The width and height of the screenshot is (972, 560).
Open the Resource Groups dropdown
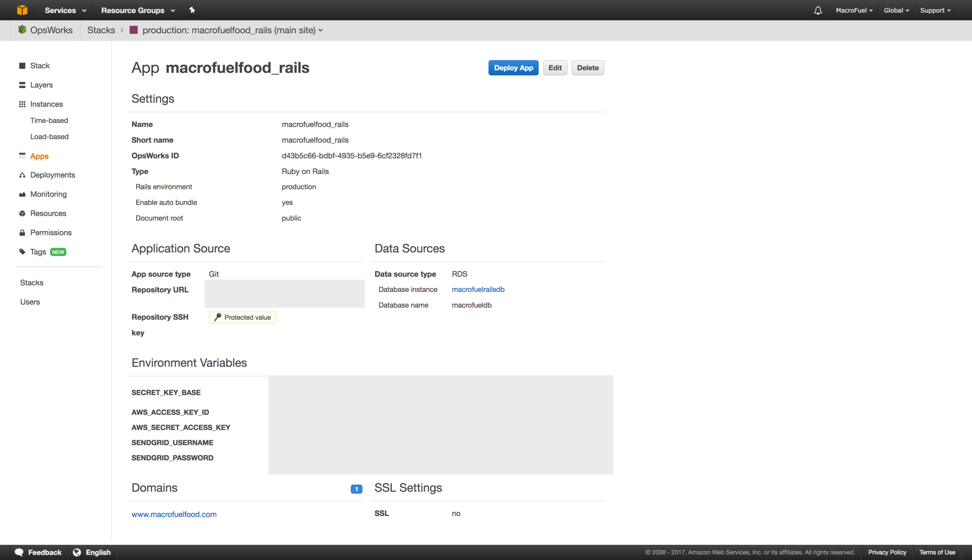(x=138, y=10)
